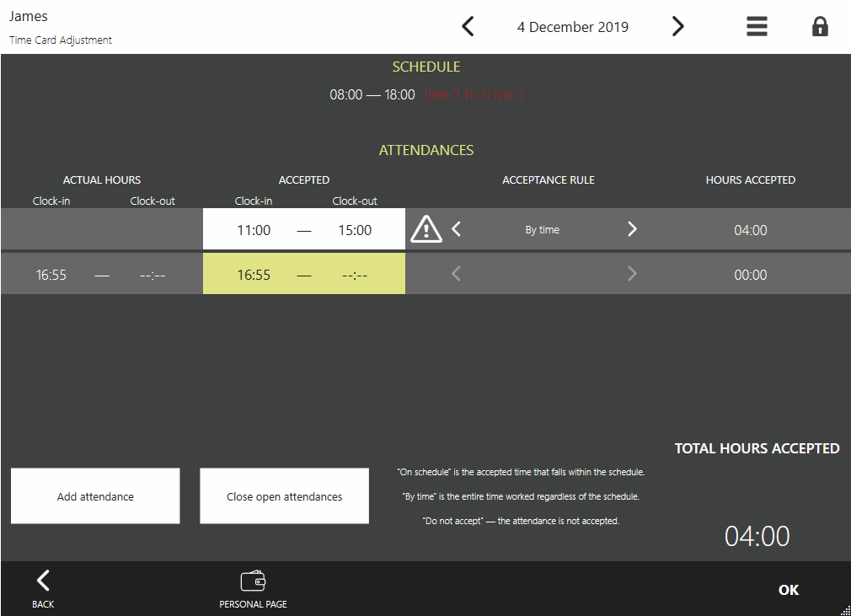Go to the previous day arrow
Screen dimensions: 851x616
pyautogui.click(x=468, y=27)
